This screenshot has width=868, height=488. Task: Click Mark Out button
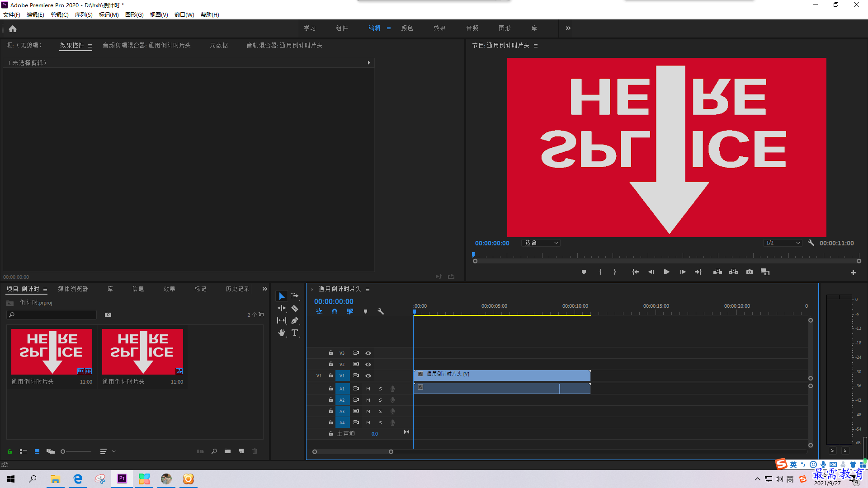point(615,272)
